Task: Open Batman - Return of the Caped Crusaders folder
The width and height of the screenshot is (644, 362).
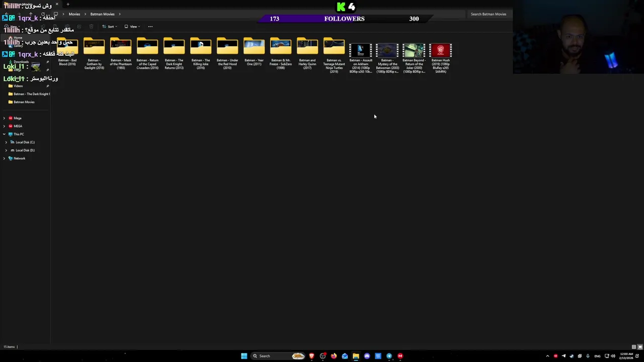Action: [x=147, y=54]
